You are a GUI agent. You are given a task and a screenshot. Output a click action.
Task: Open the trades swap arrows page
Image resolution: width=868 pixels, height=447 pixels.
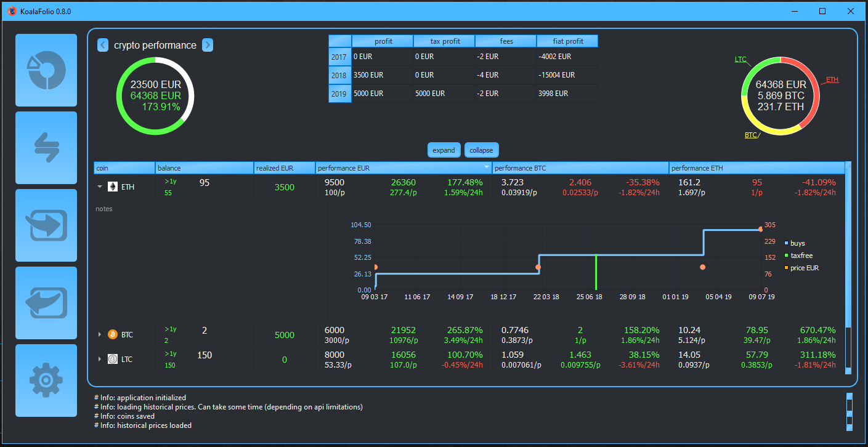(46, 148)
